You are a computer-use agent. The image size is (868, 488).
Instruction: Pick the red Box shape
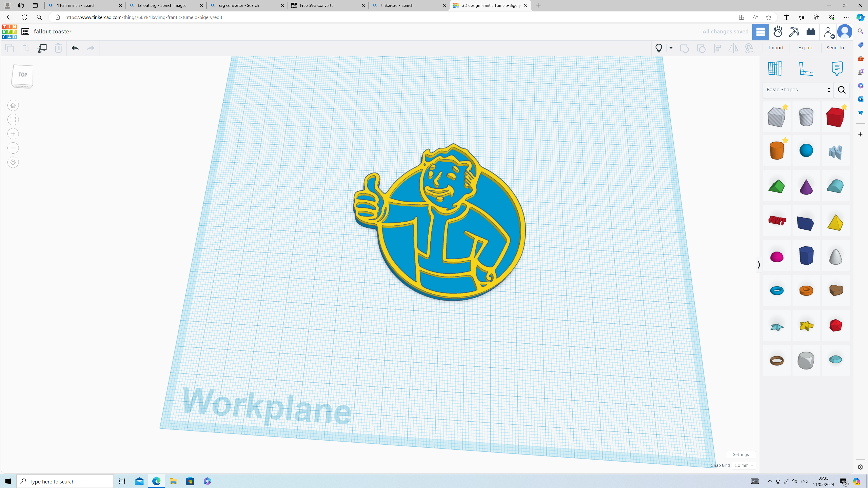pyautogui.click(x=835, y=117)
